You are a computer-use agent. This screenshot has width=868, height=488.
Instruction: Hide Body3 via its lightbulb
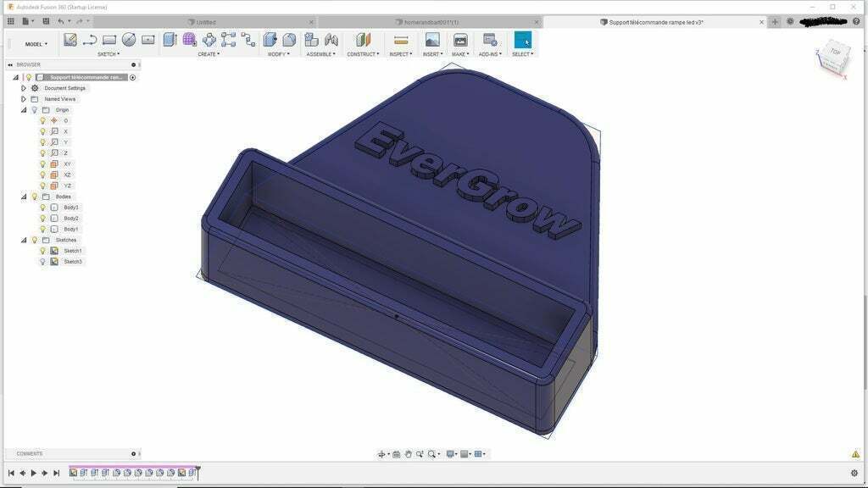point(42,208)
